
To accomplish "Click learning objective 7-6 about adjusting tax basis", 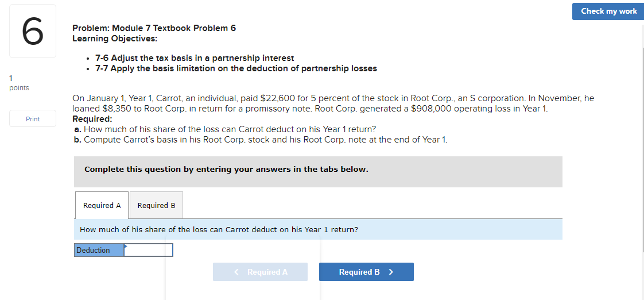I will pyautogui.click(x=195, y=58).
